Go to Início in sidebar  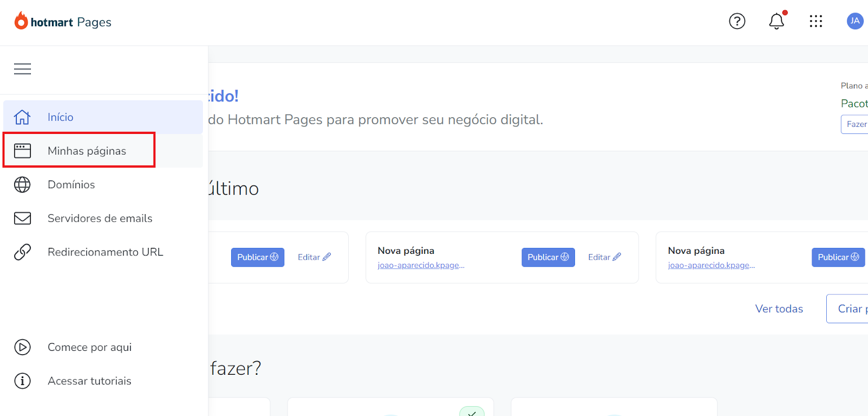(103, 117)
